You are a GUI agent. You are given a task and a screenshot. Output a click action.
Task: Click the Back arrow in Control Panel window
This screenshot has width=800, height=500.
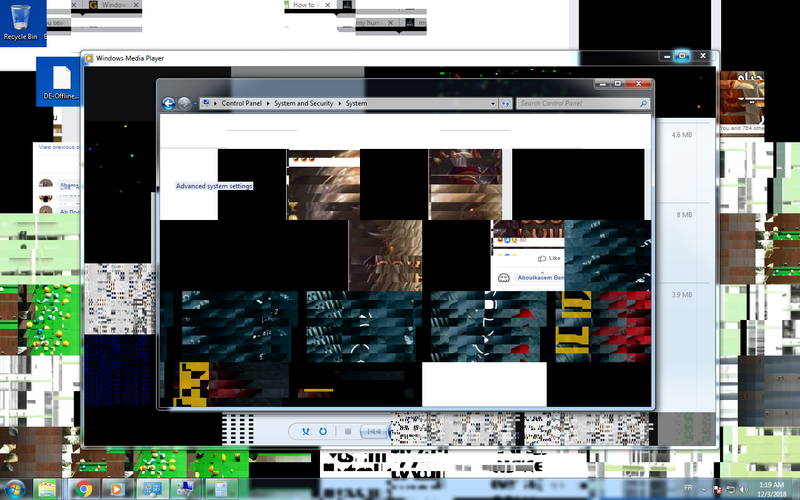(168, 104)
